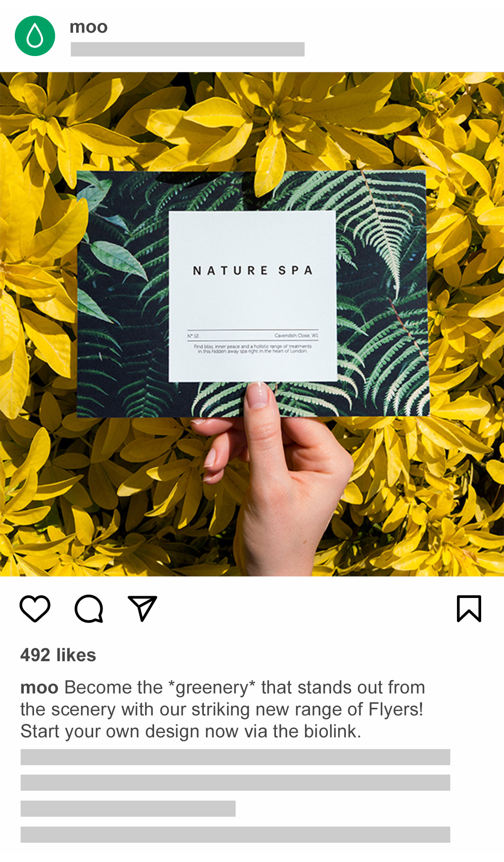Open the Nature Spa flyer photo

pos(252,324)
